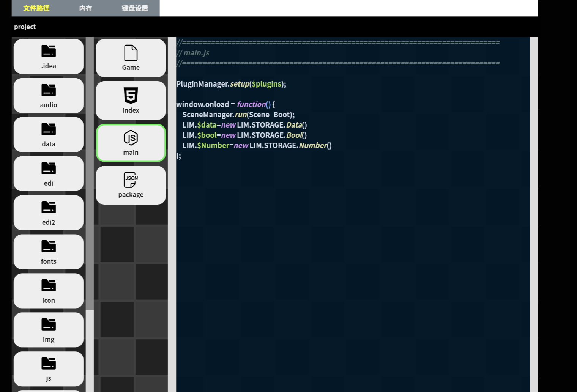Click the 'edi' folder name label
This screenshot has width=577, height=392.
(x=49, y=183)
